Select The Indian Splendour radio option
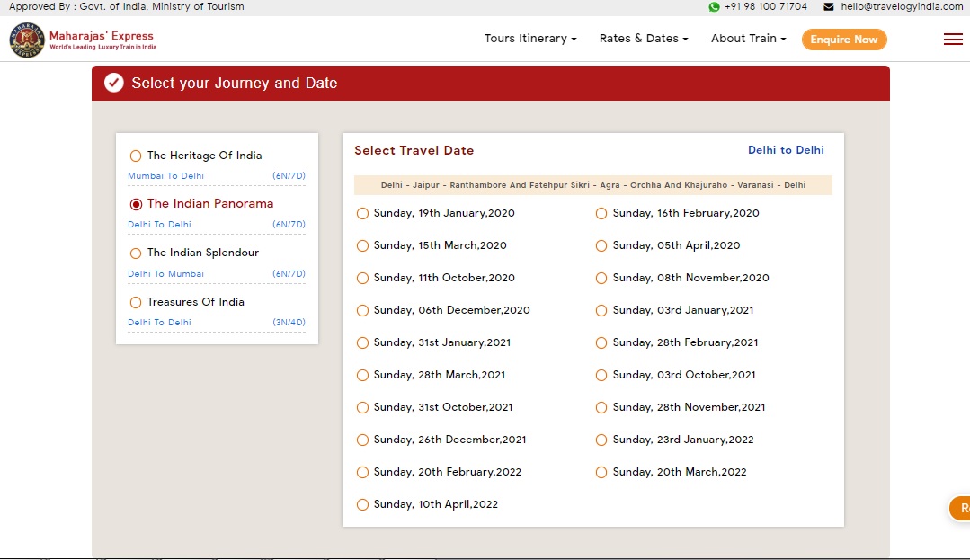The image size is (970, 560). [136, 253]
